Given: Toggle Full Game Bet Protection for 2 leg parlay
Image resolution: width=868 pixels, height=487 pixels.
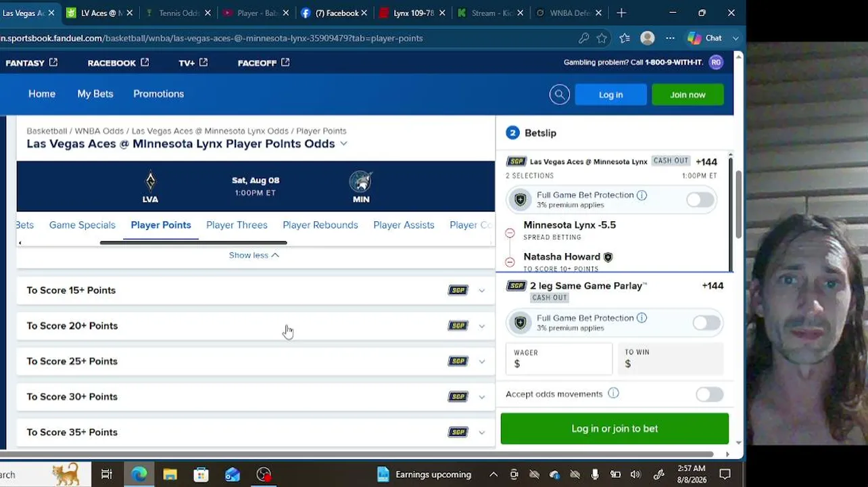Looking at the screenshot, I should [x=706, y=323].
